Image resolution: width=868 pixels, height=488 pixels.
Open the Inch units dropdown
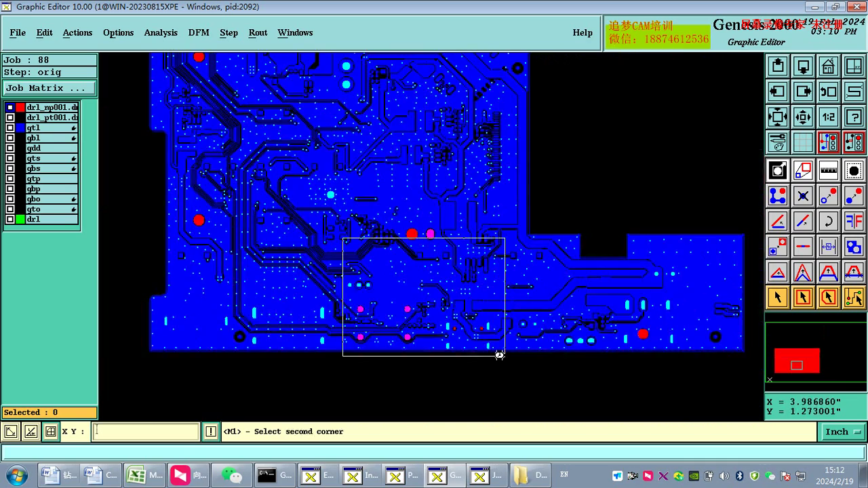coord(842,432)
